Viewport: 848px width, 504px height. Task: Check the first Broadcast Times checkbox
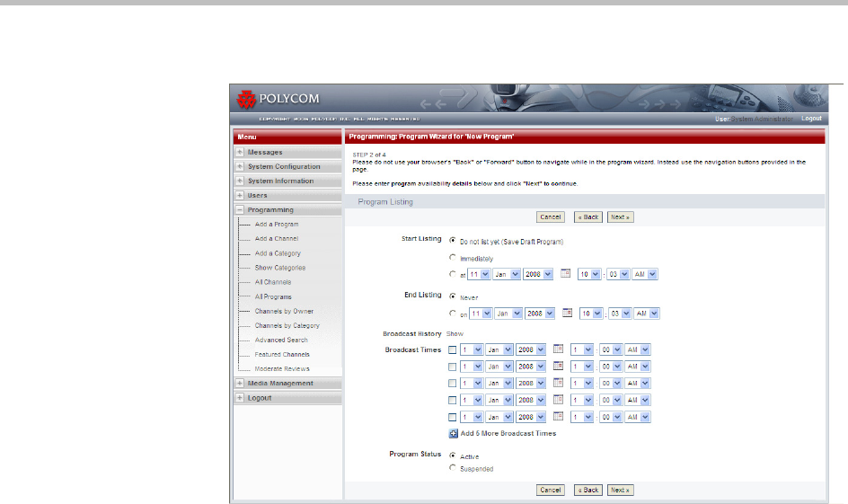pos(453,349)
